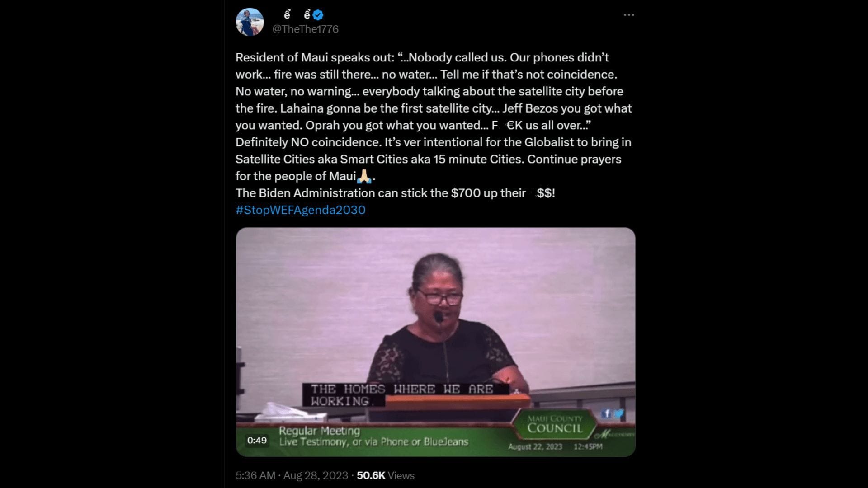This screenshot has width=868, height=488.
Task: Click the praying hands emoji after Maui
Action: coord(364,176)
